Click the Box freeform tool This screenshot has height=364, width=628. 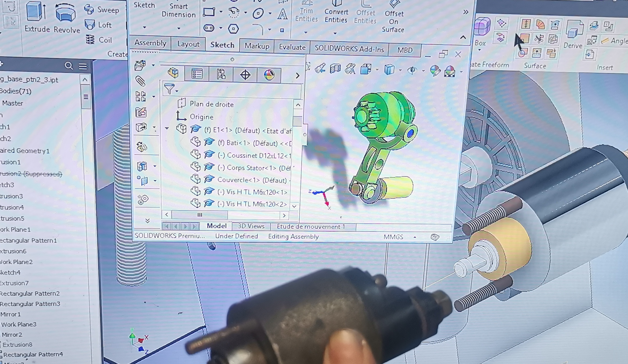click(x=482, y=31)
